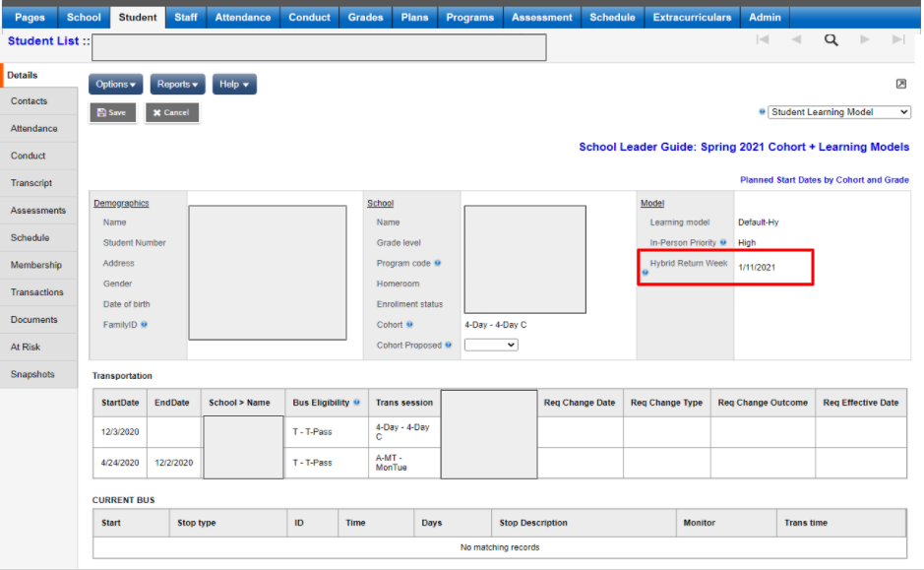Open the Assessment top tab
Screen dimensions: 924x570
pos(541,17)
